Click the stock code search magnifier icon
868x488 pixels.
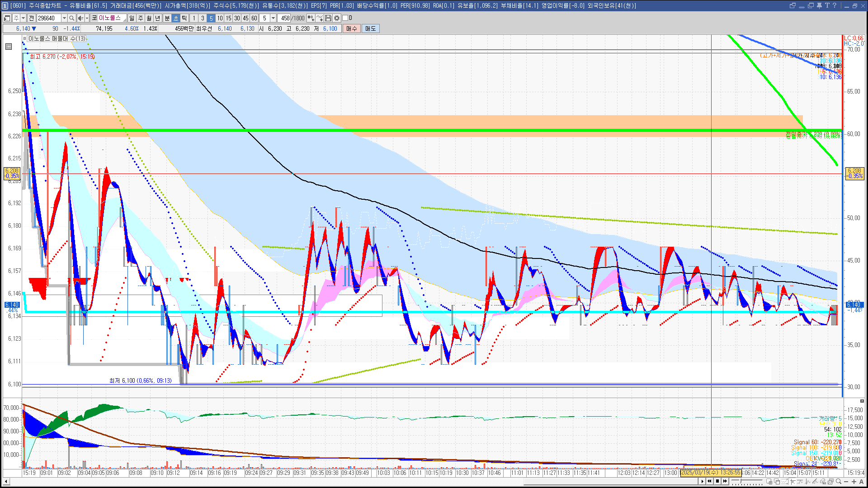tap(71, 18)
